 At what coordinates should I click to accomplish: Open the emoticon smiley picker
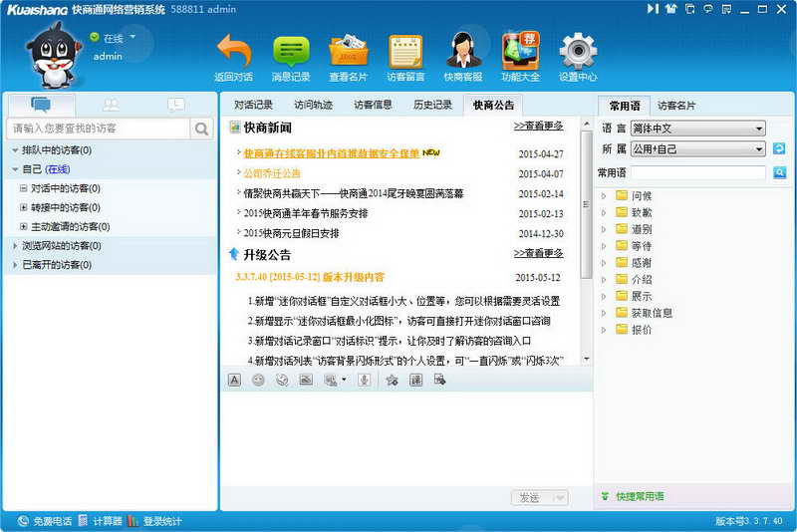pyautogui.click(x=258, y=380)
